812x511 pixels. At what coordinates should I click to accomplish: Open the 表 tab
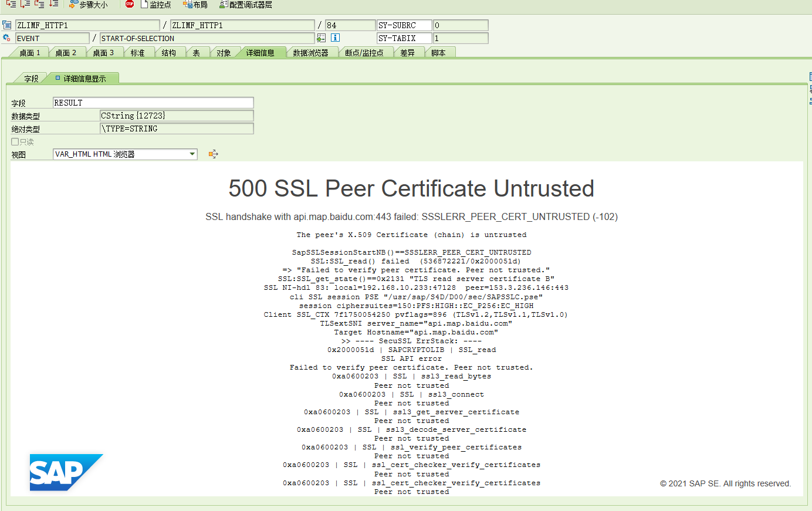click(197, 53)
